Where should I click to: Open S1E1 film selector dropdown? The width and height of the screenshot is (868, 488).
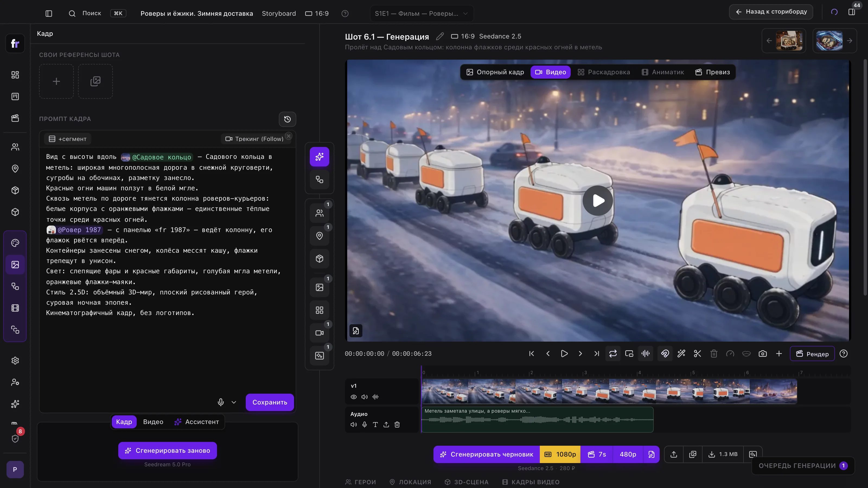point(422,14)
